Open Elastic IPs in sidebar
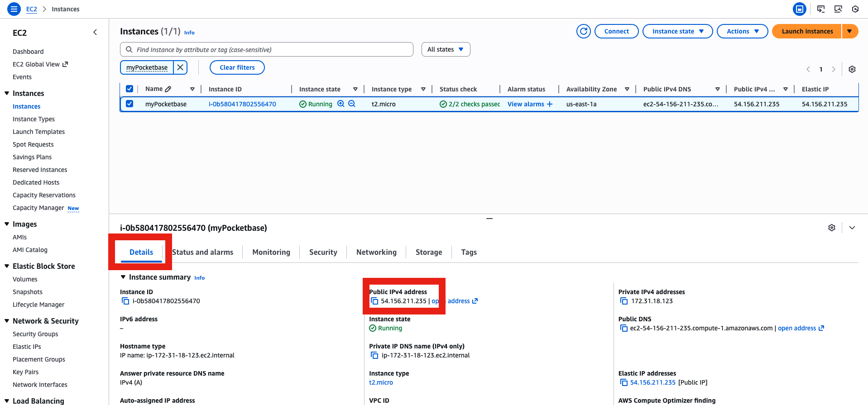Viewport: 868px width, 405px height. click(27, 347)
